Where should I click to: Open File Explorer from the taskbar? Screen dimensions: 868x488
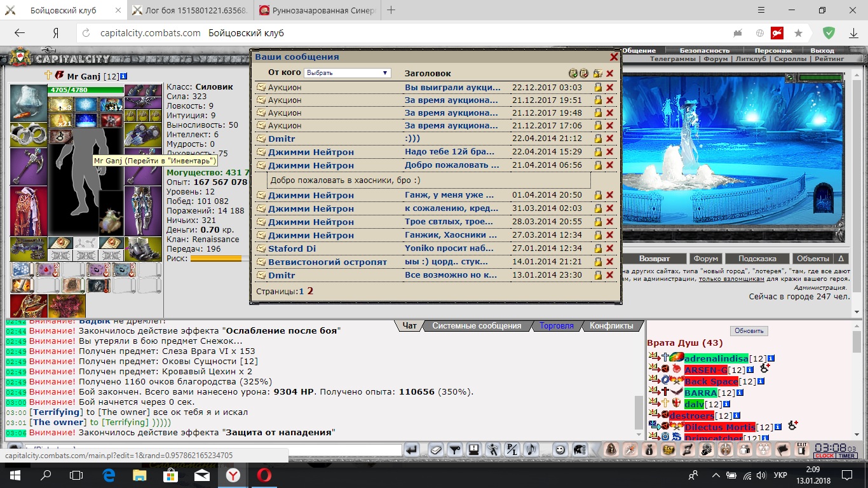[x=139, y=475]
